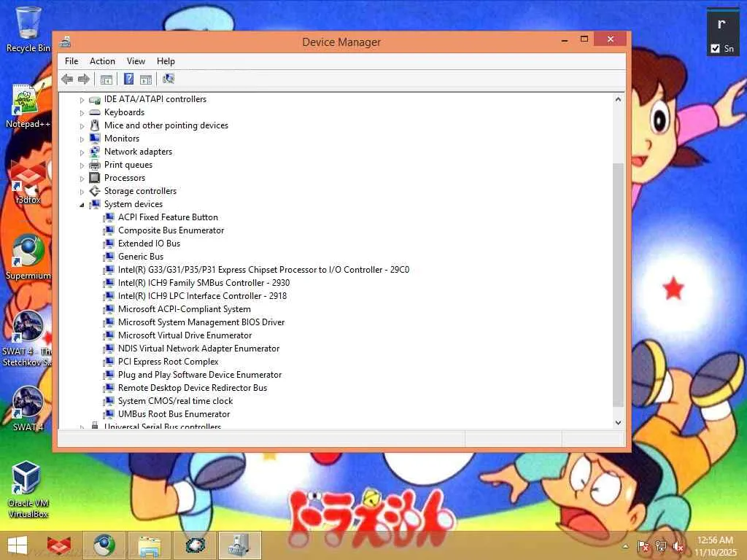Select NDIS Virtual Network Adapter Enumerator
This screenshot has width=747, height=560.
pyautogui.click(x=198, y=349)
